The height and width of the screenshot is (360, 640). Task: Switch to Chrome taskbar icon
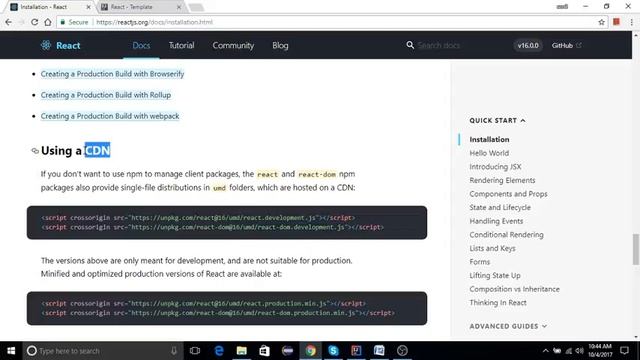click(311, 351)
